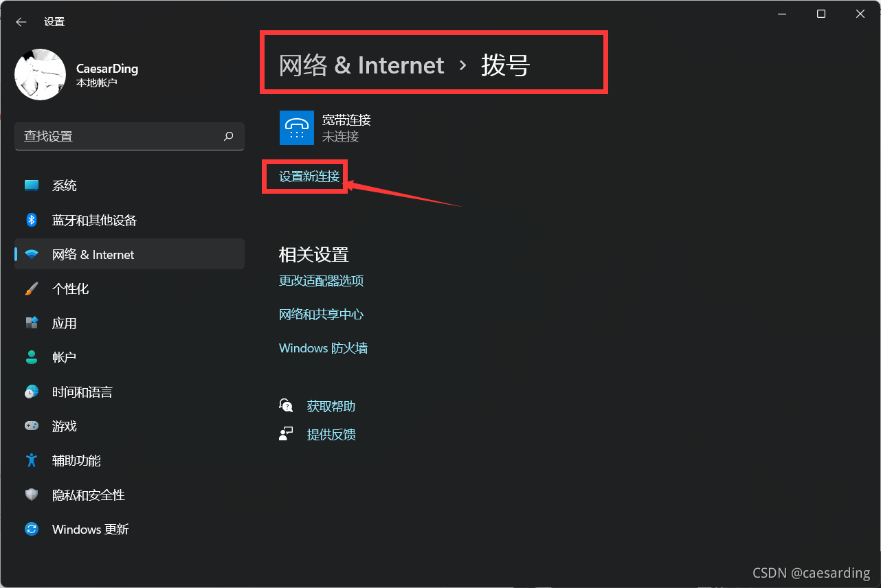Image resolution: width=881 pixels, height=588 pixels.
Task: Focus the 查找设置 search field
Action: pos(129,136)
